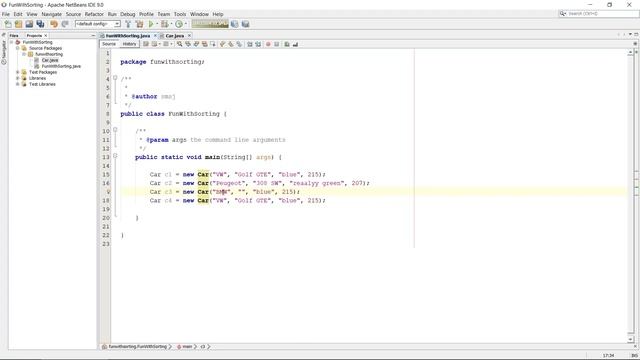Click the Shift Line Left icon

point(250,44)
